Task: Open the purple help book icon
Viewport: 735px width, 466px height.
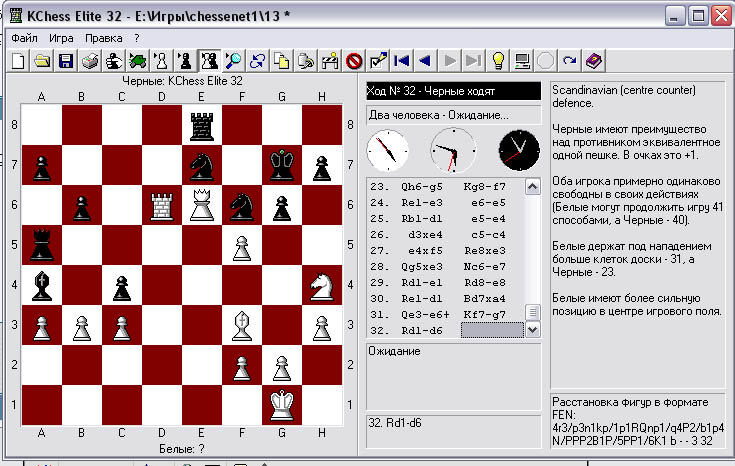Action: click(x=594, y=61)
